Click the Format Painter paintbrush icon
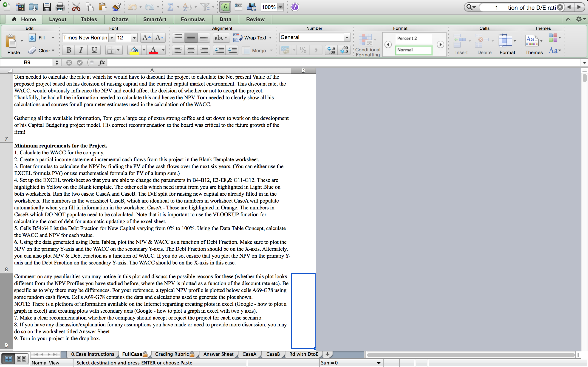This screenshot has height=367, width=588. [116, 7]
